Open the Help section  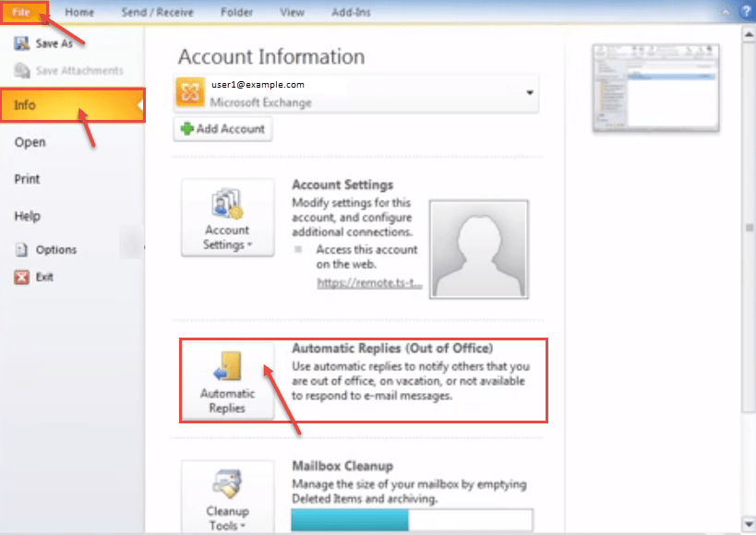[27, 216]
